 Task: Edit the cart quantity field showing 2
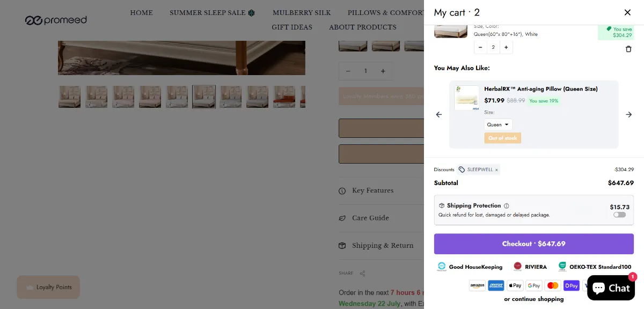(x=493, y=47)
